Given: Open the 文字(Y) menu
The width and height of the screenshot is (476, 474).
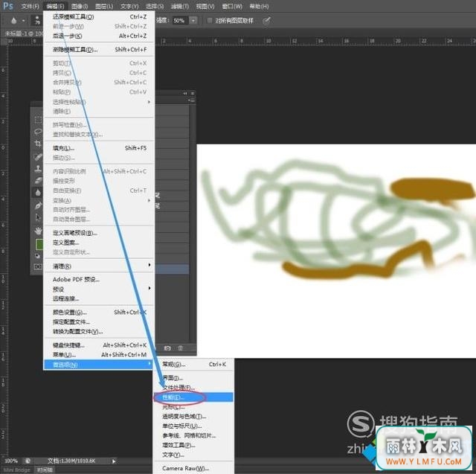Looking at the screenshot, I should tap(129, 6).
